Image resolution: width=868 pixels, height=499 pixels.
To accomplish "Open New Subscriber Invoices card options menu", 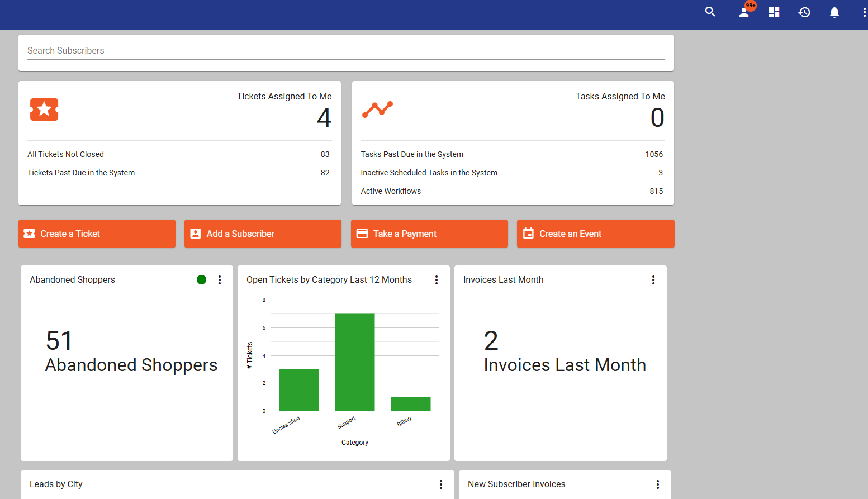I will (658, 484).
